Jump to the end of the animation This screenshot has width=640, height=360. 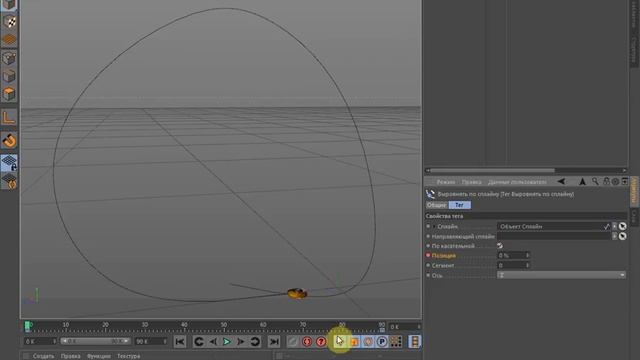pyautogui.click(x=274, y=342)
